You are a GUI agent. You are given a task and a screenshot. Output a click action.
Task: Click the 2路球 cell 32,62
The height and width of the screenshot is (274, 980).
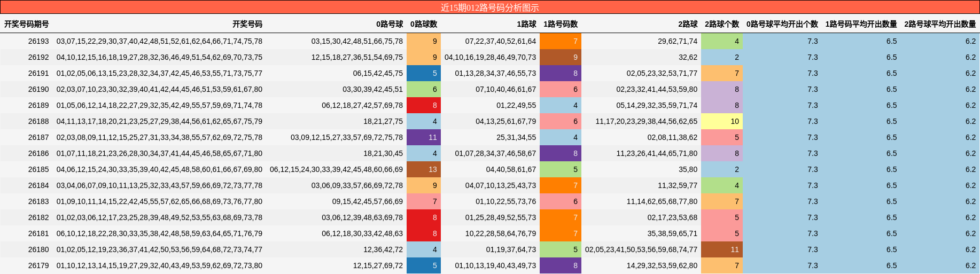[688, 57]
